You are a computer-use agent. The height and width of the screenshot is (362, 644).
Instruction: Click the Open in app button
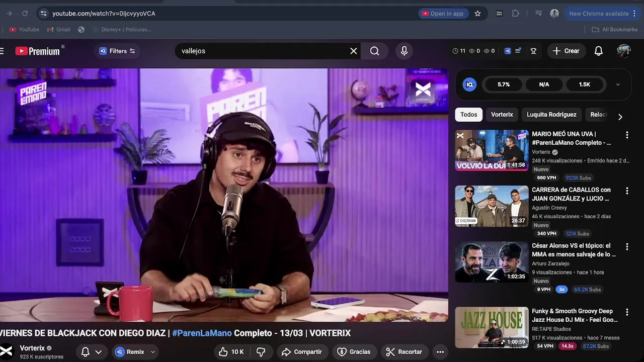tap(443, 14)
